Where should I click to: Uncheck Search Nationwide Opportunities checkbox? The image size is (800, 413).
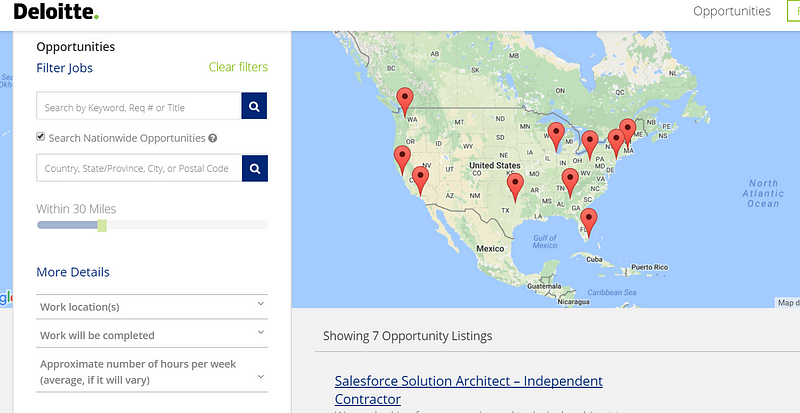click(41, 137)
